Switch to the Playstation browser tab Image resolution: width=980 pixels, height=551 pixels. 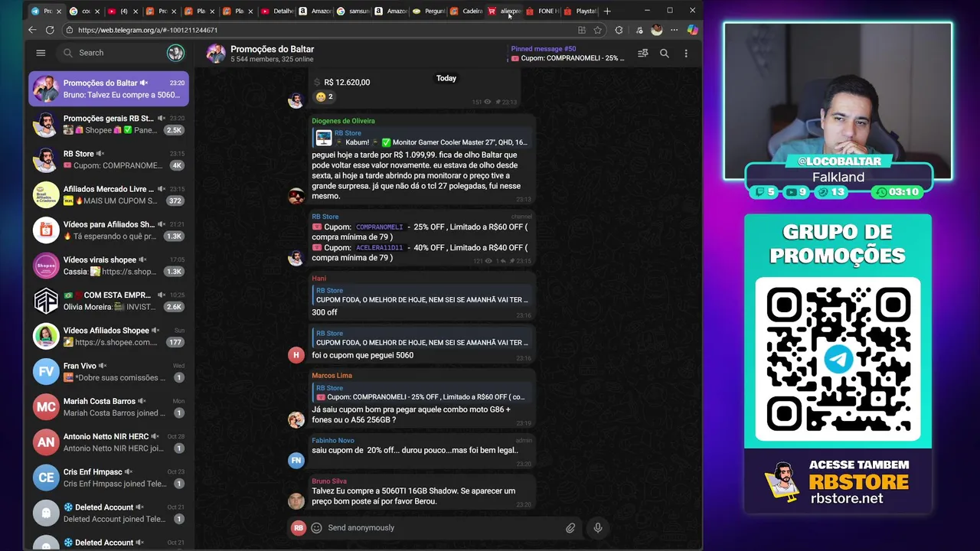(x=580, y=11)
